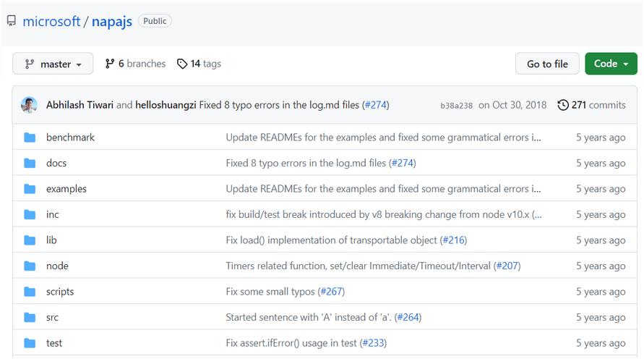Expand the master branch dropdown
The width and height of the screenshot is (644, 359).
click(53, 64)
